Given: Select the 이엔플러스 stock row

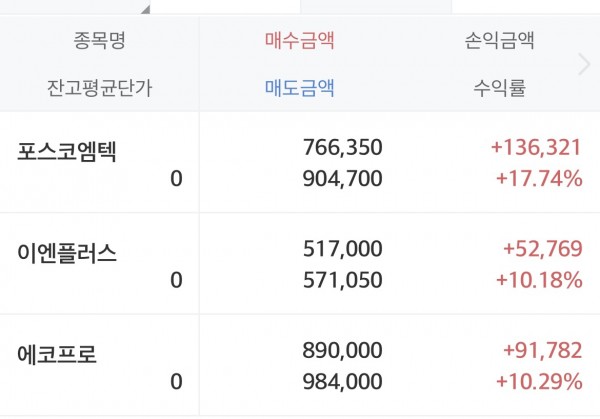Looking at the screenshot, I should point(66,253).
